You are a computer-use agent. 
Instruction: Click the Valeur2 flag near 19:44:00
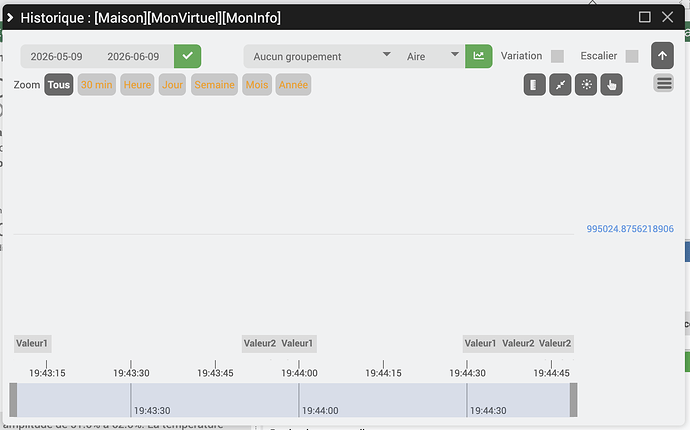[260, 343]
